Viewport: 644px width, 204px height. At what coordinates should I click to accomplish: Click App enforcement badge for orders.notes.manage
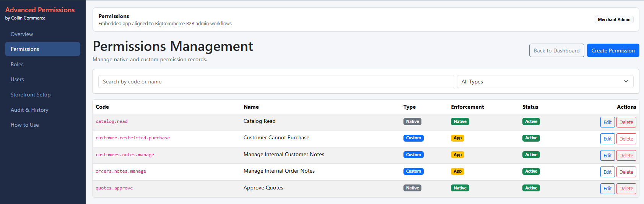[x=457, y=171]
